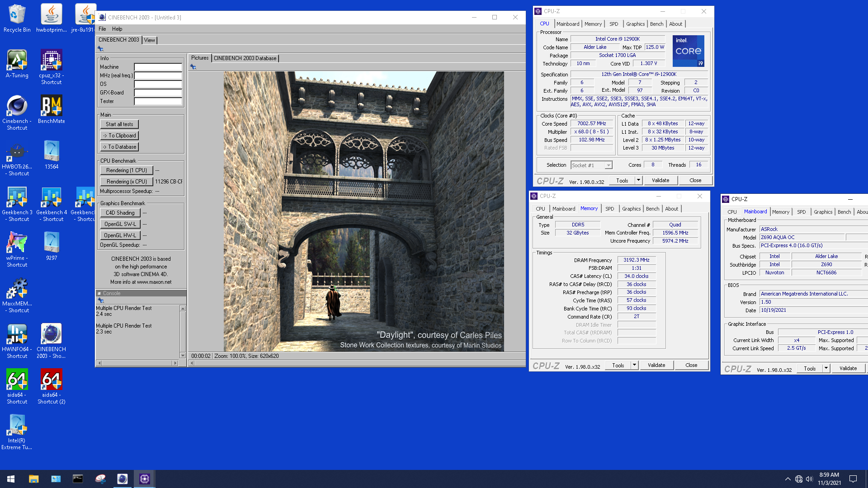Screen dimensions: 868x488
Task: Click the GFX-Board input field
Action: 158,93
